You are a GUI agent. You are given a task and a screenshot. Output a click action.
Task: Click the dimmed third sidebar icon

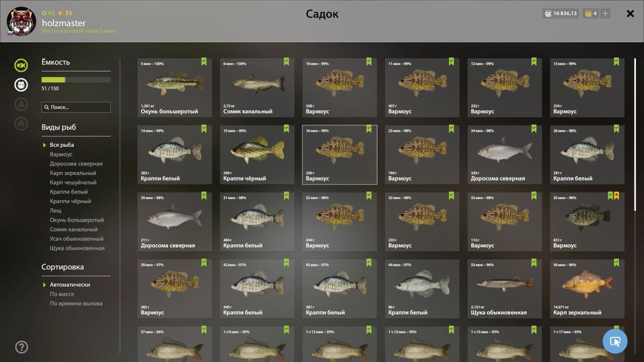point(21,104)
